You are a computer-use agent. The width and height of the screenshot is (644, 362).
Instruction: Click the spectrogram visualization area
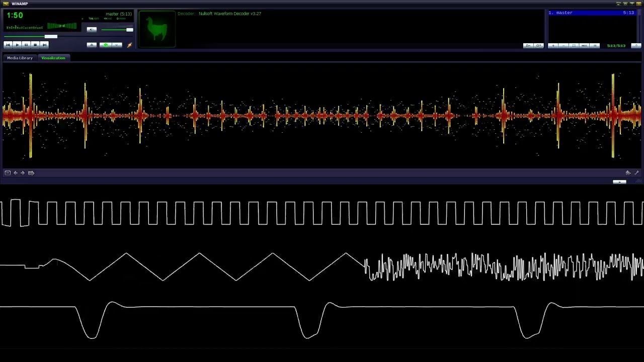coord(322,116)
